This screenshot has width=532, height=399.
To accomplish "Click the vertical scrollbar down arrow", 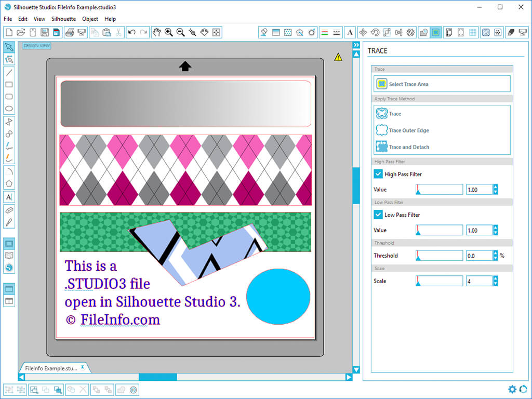I will [356, 370].
